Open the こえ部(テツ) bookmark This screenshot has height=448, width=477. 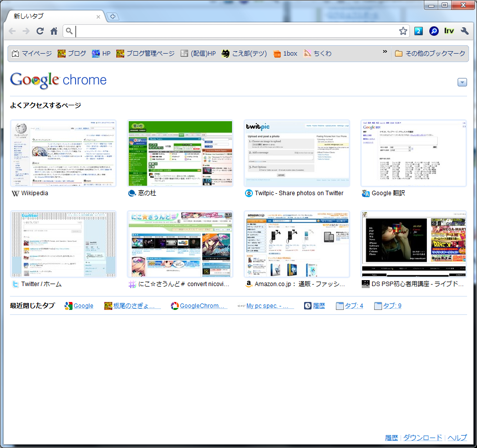[x=244, y=54]
